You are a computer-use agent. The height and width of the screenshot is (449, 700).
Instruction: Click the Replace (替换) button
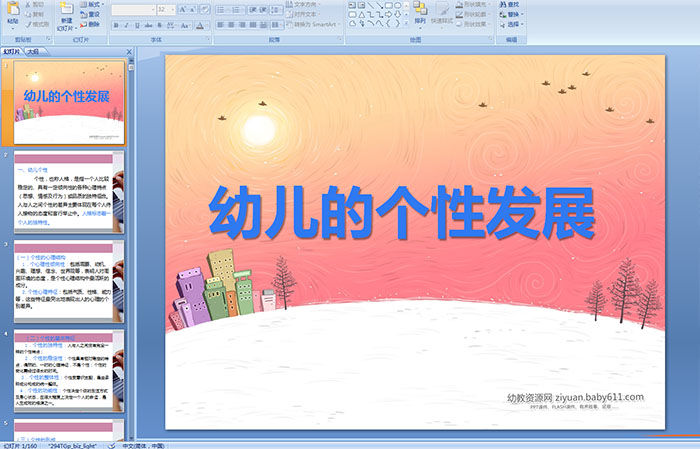coord(512,14)
